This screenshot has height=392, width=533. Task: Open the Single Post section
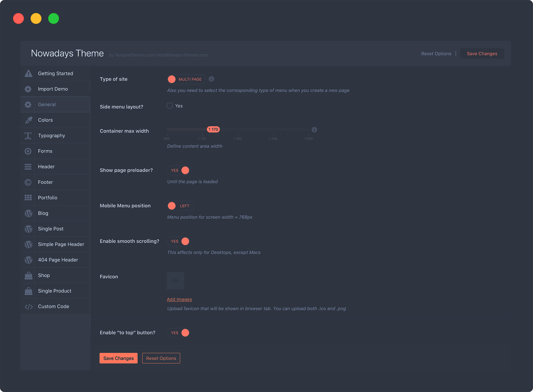(x=51, y=229)
